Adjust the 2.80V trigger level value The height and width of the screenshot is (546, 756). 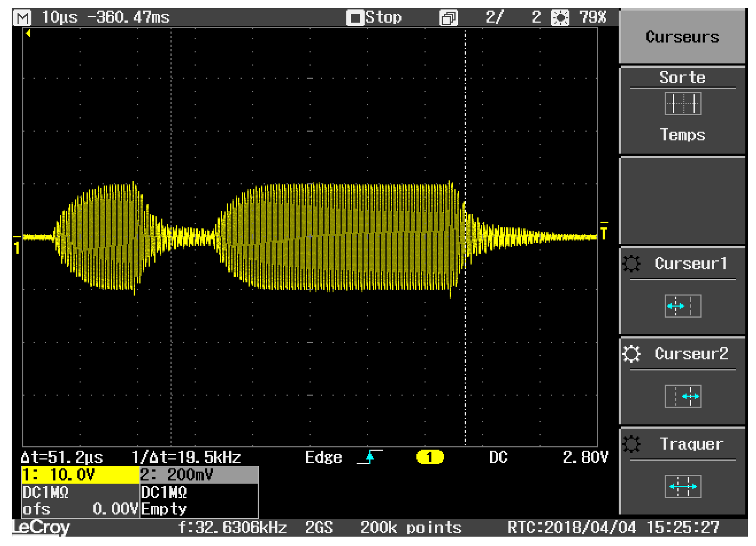tap(585, 457)
